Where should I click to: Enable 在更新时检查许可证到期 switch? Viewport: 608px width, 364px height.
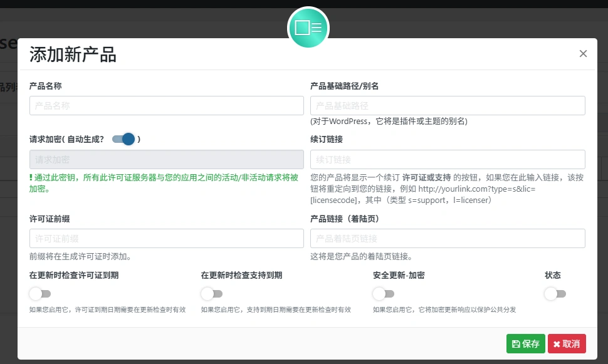(x=40, y=294)
